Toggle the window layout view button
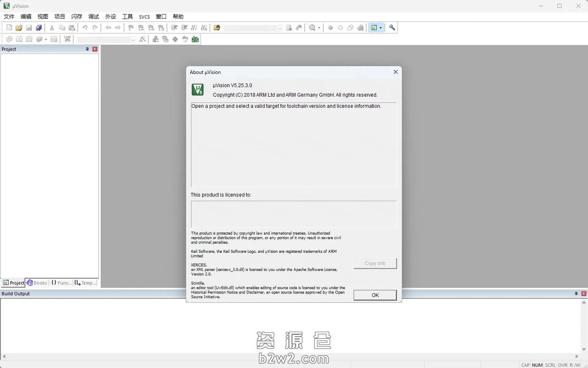The width and height of the screenshot is (588, 368). pos(374,28)
